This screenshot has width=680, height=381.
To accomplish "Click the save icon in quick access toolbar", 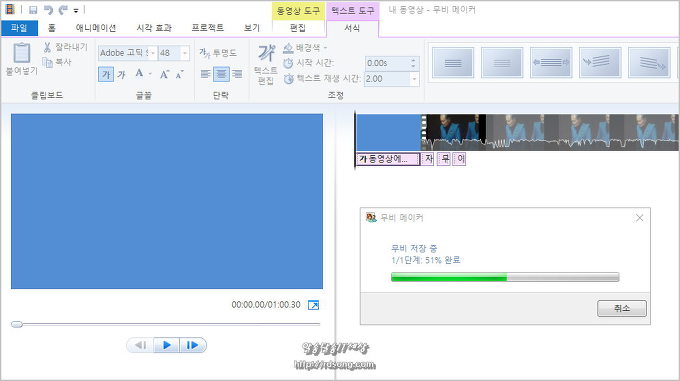I will point(33,10).
